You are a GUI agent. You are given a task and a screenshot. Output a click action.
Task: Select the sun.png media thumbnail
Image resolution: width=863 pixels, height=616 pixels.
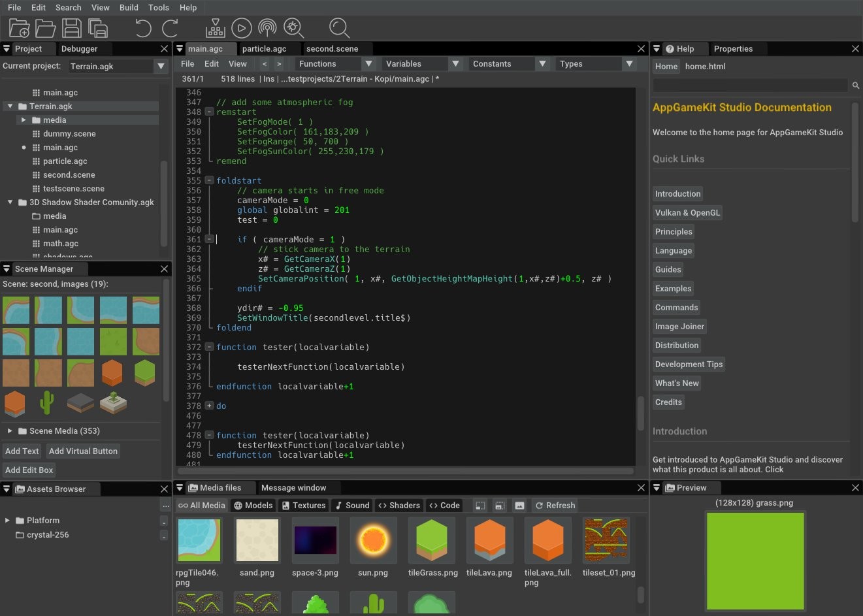coord(373,541)
